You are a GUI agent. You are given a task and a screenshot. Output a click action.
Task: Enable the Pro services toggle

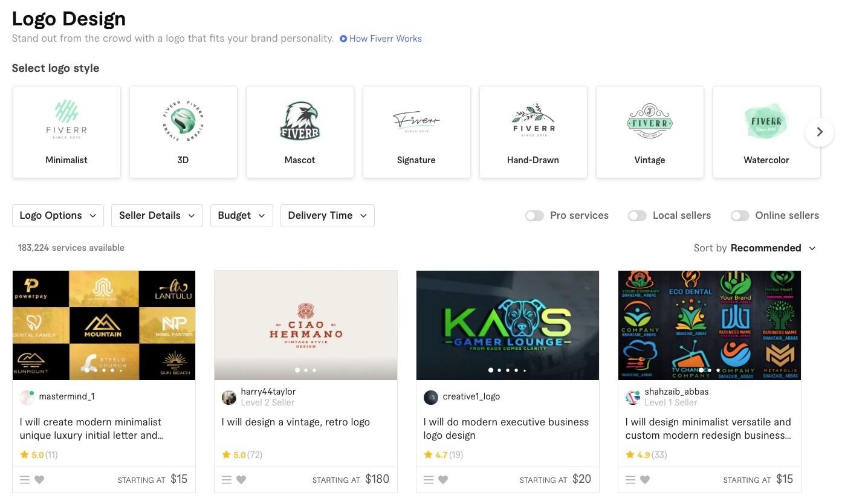pos(534,215)
